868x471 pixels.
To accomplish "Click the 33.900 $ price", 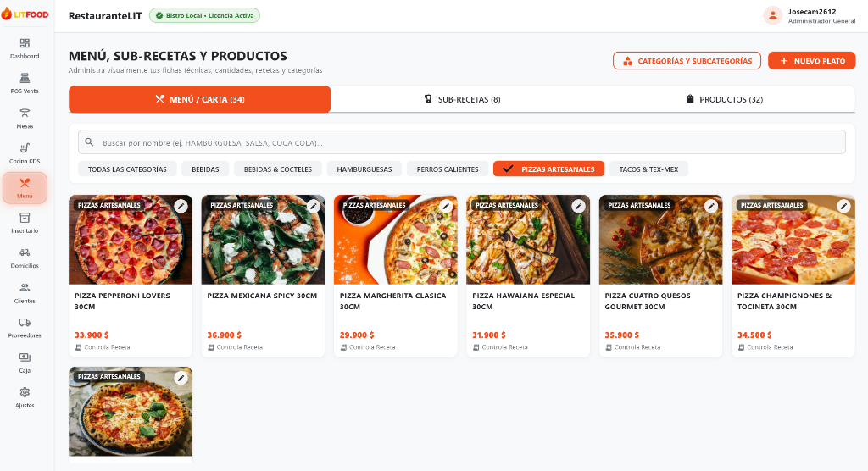I will pos(92,335).
